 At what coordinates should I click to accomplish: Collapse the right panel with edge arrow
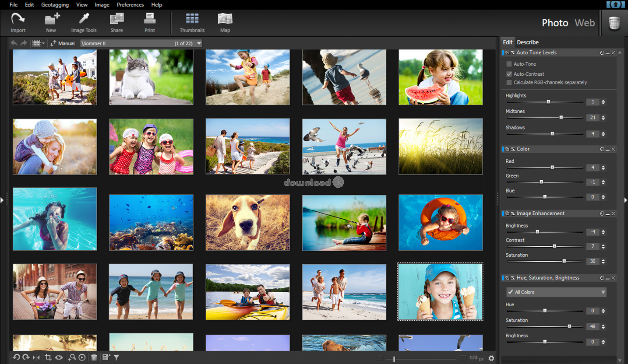point(625,200)
